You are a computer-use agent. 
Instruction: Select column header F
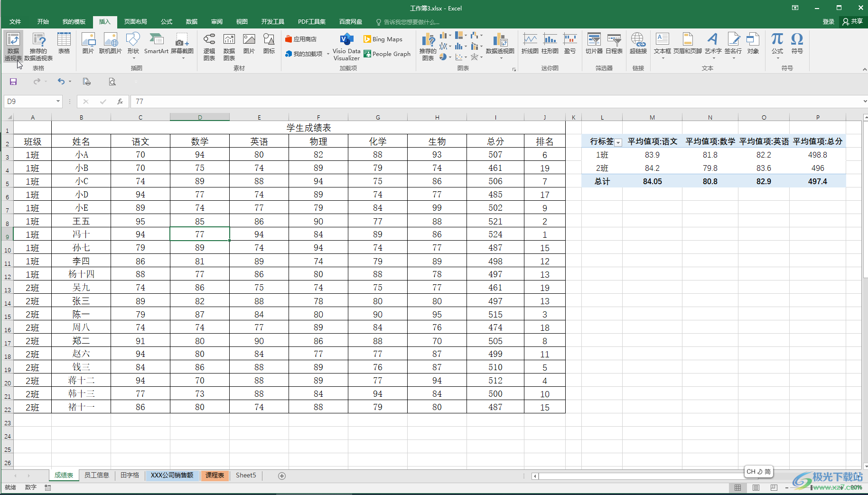(318, 117)
